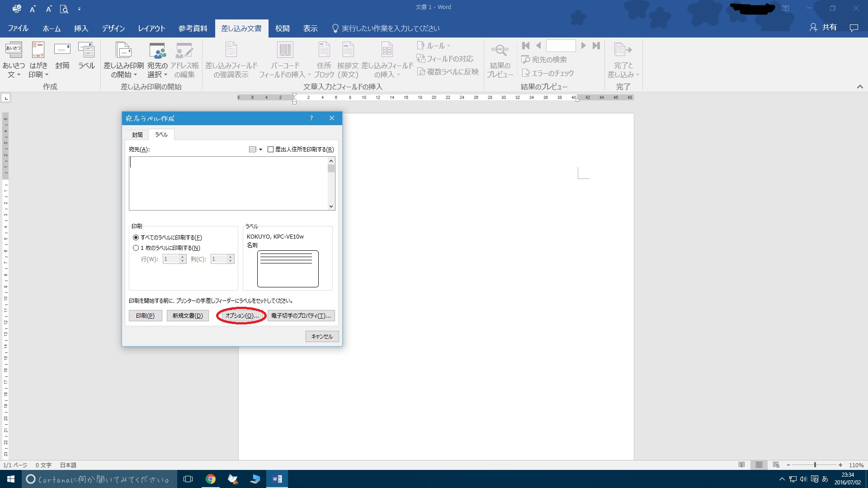Click the zoom slider handle

pos(815,465)
